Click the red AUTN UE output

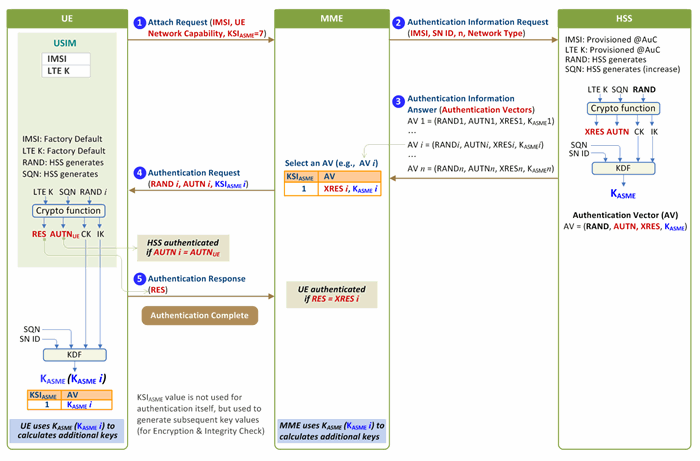pyautogui.click(x=64, y=235)
